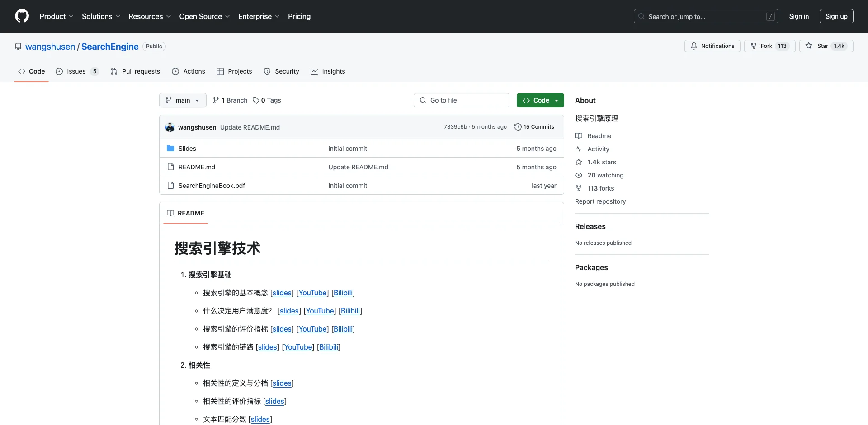Open the Releases heading link
The width and height of the screenshot is (868, 425).
point(590,226)
